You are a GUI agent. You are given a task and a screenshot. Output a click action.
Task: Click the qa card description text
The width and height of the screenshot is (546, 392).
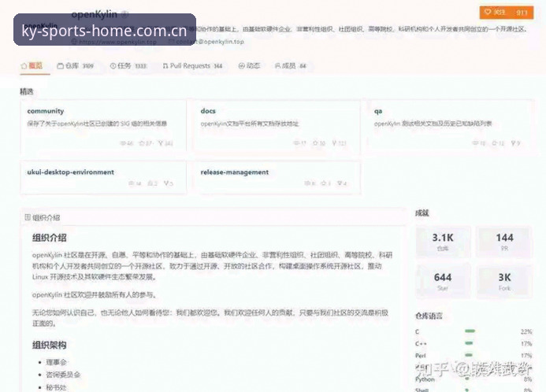click(x=433, y=124)
